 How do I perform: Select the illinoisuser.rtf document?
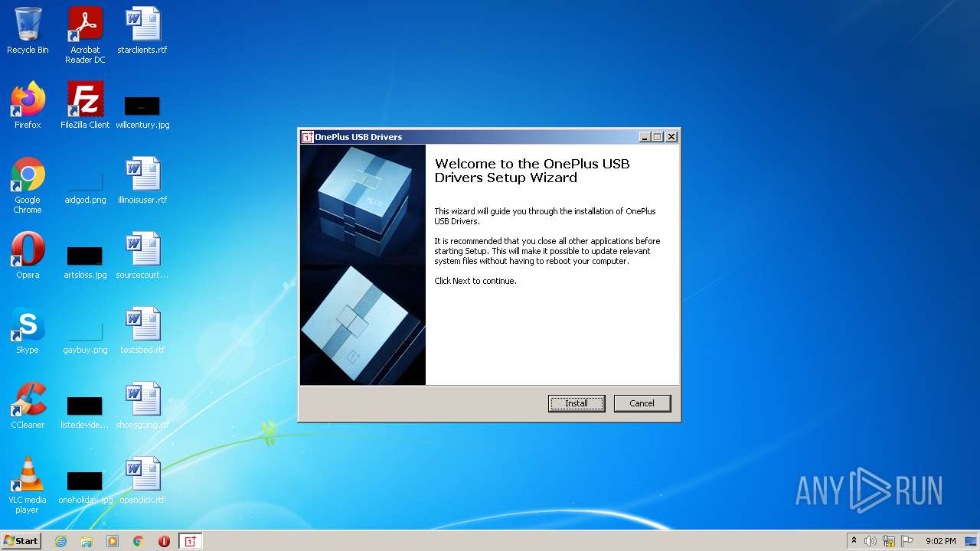(x=142, y=181)
